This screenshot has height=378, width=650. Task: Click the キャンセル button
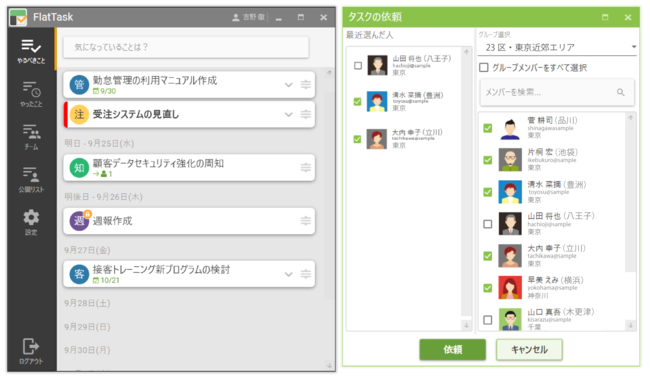[529, 349]
